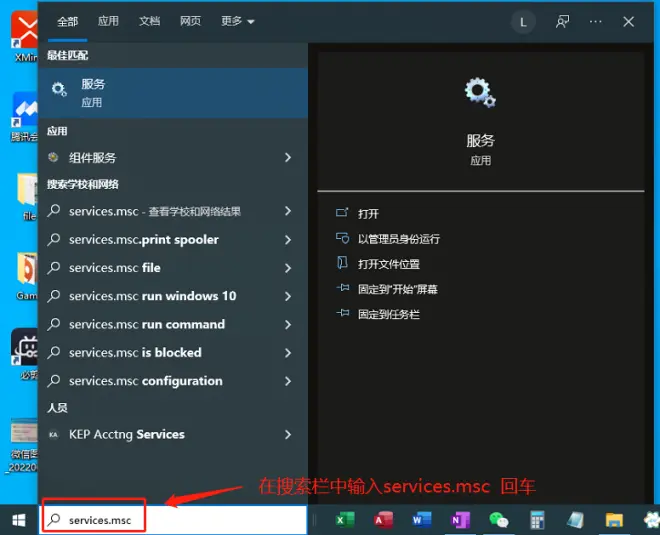Open the three-dot options menu
The height and width of the screenshot is (535, 660).
tap(595, 21)
